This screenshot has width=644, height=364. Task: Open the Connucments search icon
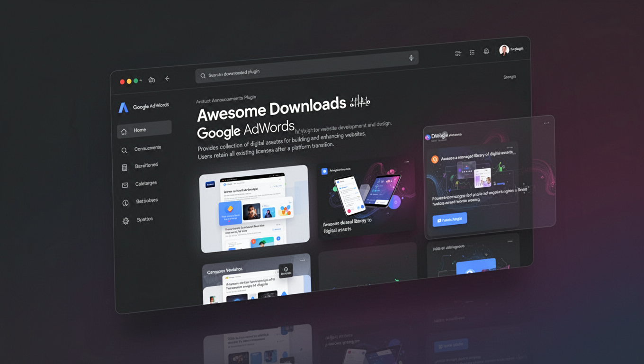[x=124, y=149]
